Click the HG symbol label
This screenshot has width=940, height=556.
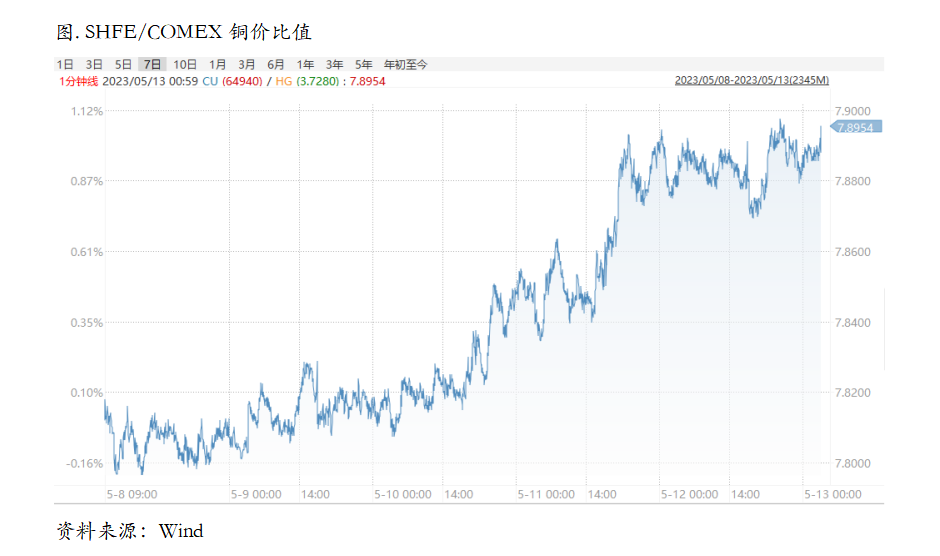pos(284,81)
